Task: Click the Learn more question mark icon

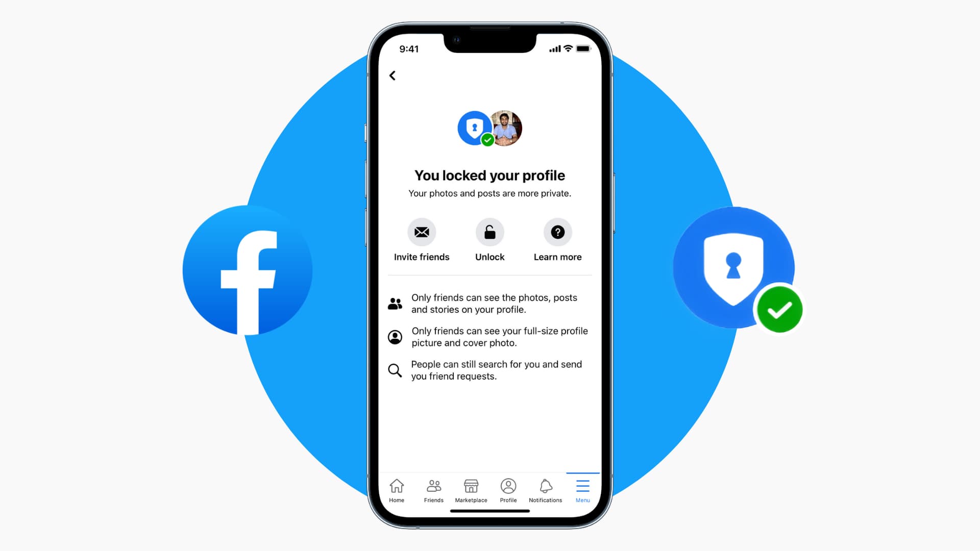Action: pos(558,232)
